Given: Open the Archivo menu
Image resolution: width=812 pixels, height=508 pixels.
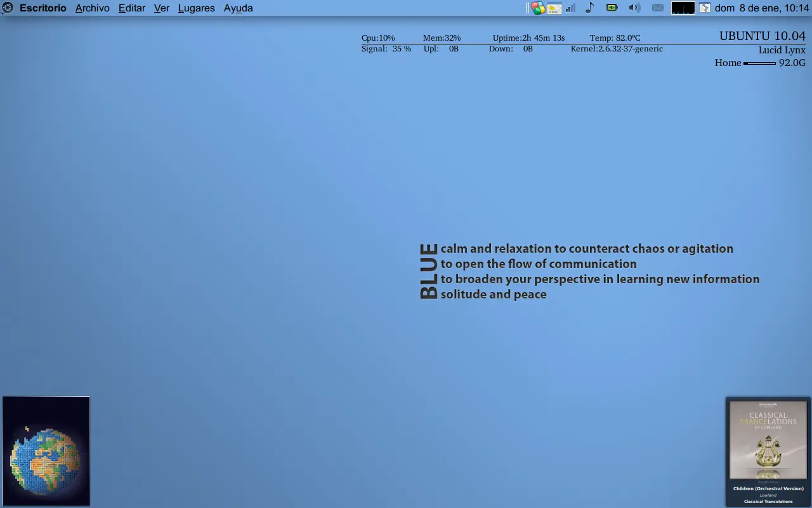Looking at the screenshot, I should pos(93,8).
